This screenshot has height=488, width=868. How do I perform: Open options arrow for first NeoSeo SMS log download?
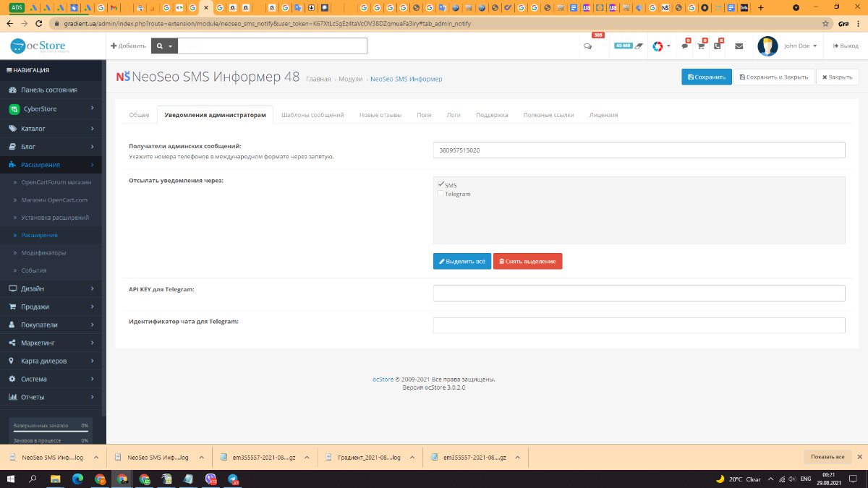95,458
